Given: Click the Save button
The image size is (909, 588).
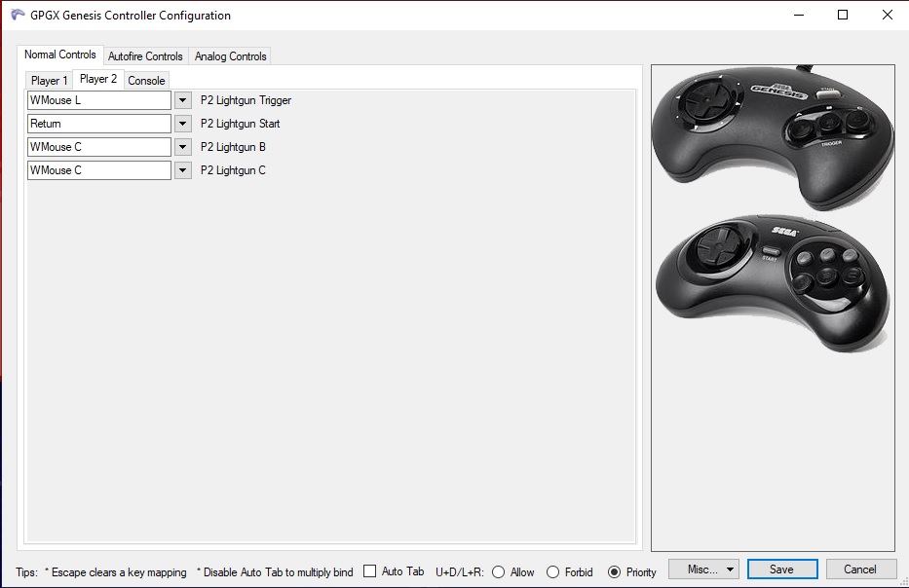Looking at the screenshot, I should click(x=782, y=570).
